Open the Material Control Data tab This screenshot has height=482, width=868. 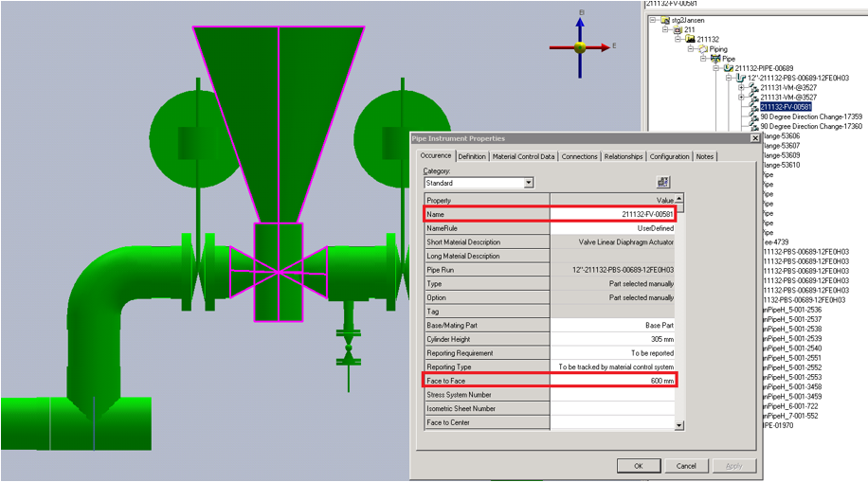tap(523, 156)
